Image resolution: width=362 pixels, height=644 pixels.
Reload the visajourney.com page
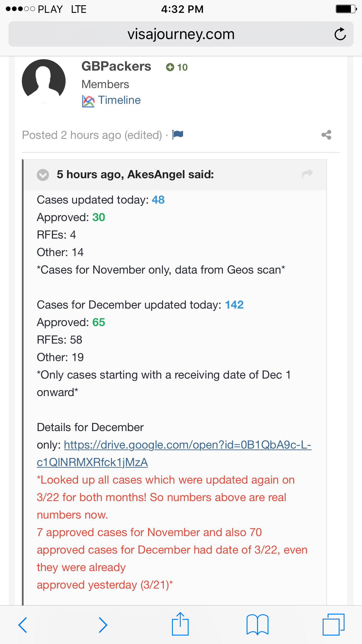click(340, 34)
